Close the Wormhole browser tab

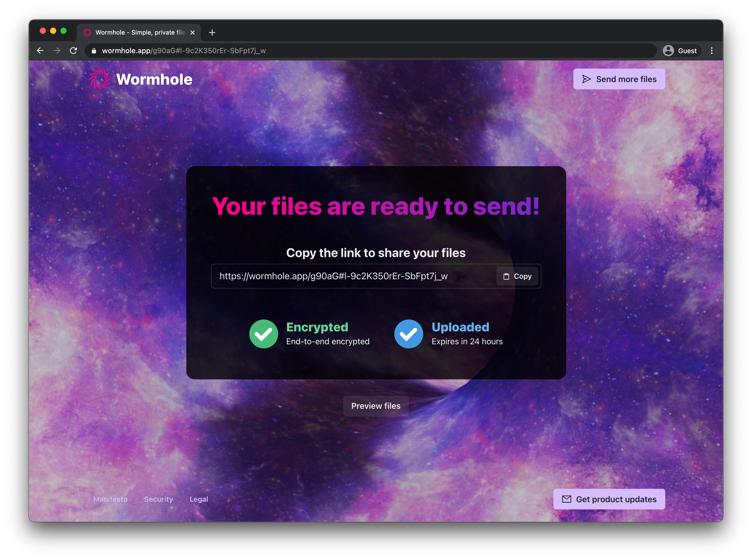point(193,33)
